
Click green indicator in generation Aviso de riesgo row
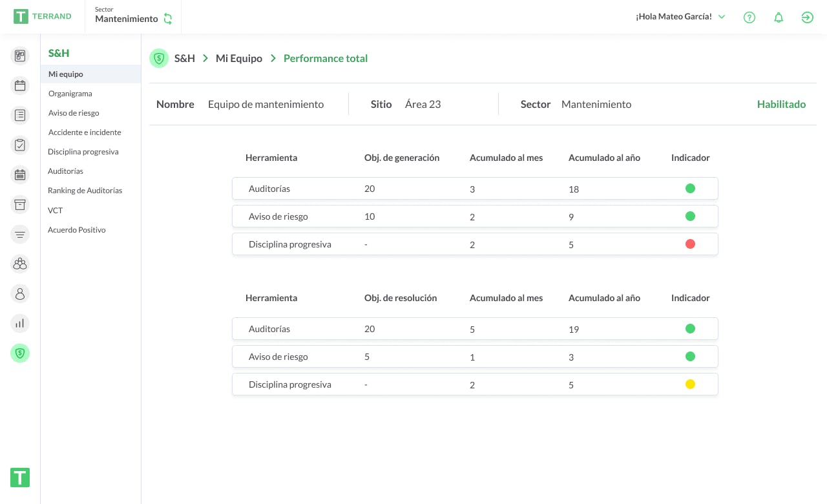pos(690,216)
